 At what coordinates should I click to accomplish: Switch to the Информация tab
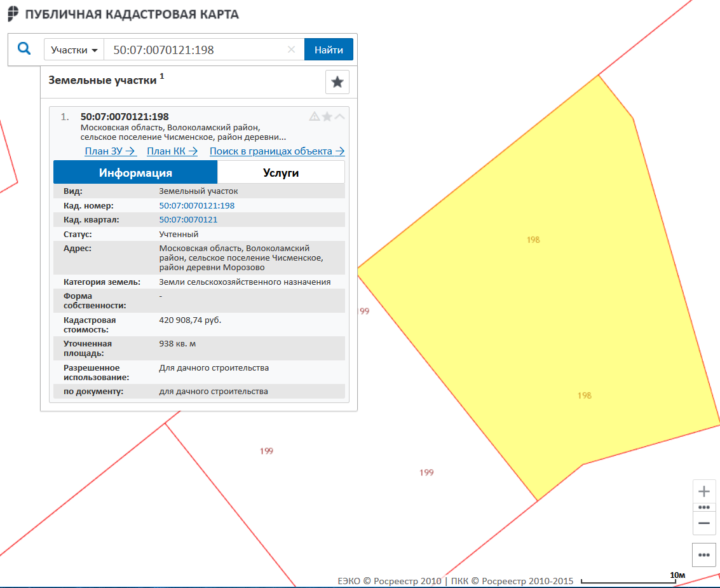point(135,173)
